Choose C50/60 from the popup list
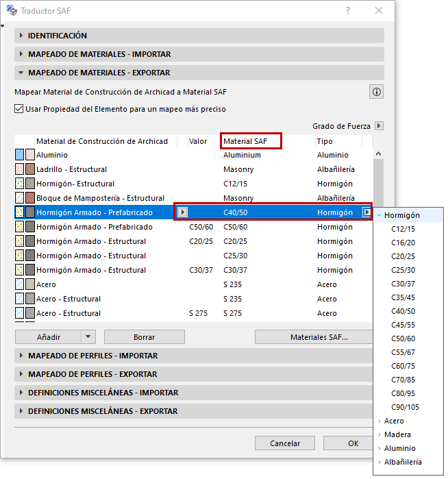Screen dimensions: 448x479 [403, 339]
